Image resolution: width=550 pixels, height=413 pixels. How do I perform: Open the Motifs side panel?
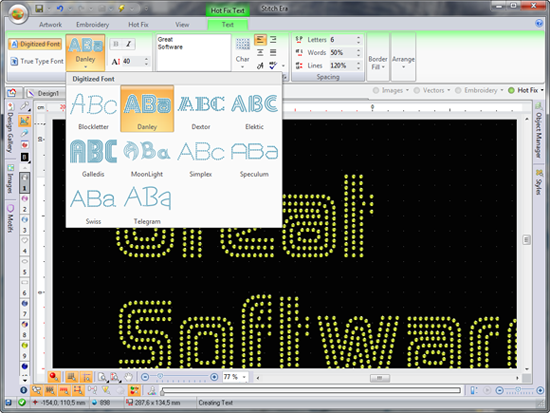(x=11, y=219)
